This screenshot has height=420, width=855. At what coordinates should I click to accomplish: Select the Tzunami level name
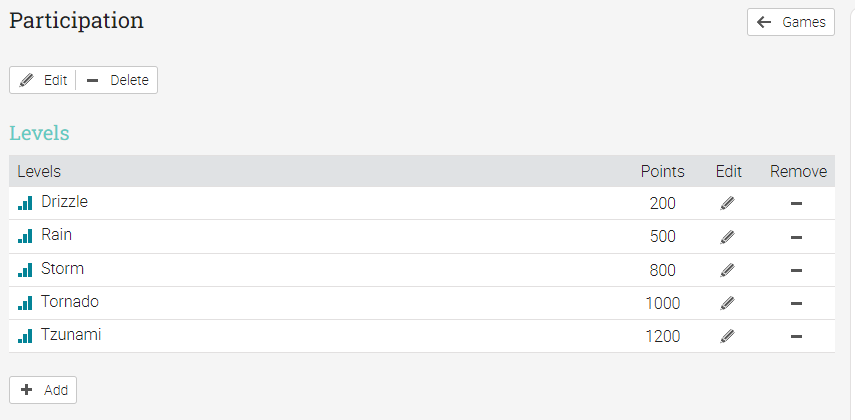(x=71, y=335)
